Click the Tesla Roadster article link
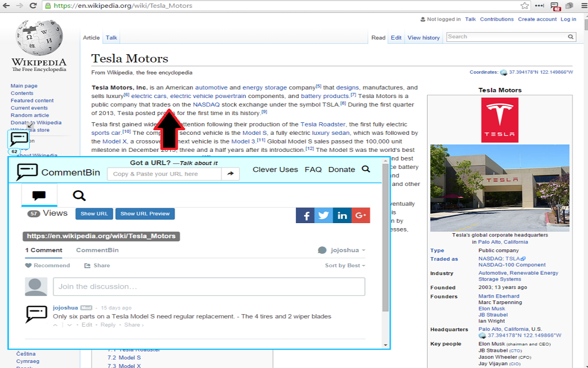The image size is (588, 368). click(x=323, y=124)
